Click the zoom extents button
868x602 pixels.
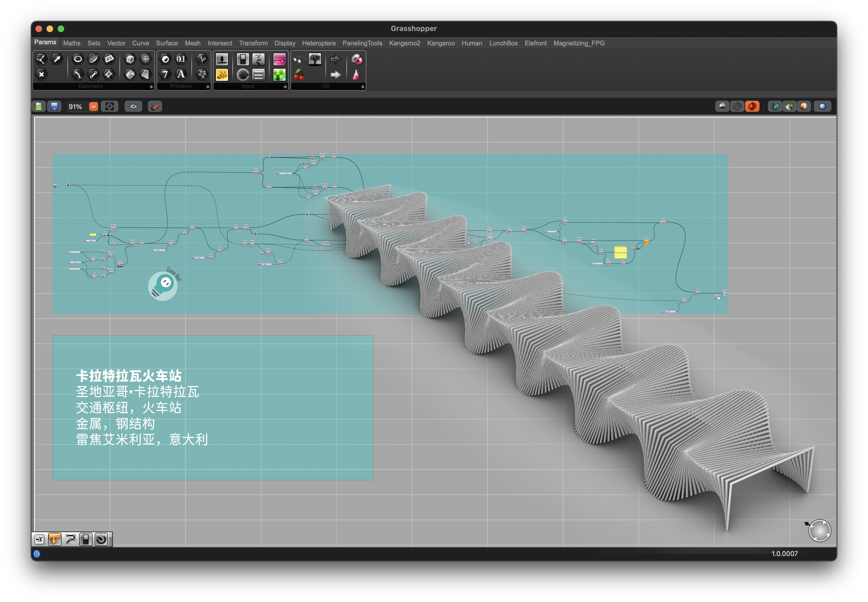click(x=109, y=107)
